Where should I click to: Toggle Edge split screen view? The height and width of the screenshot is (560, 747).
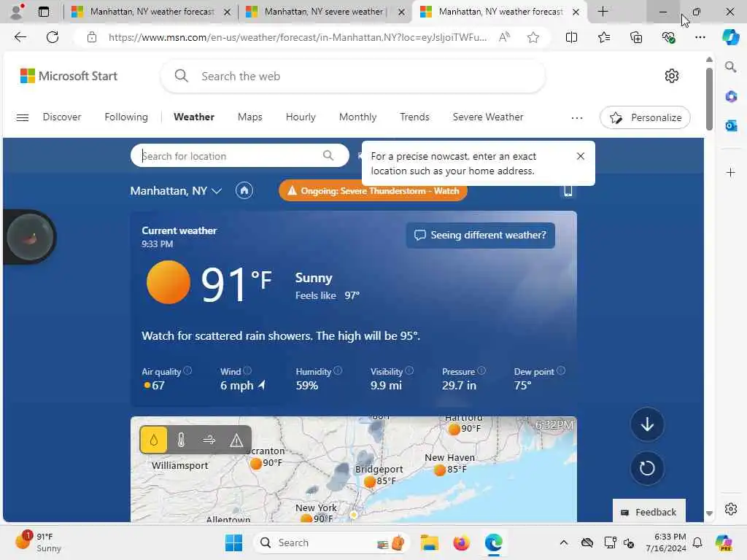coord(571,37)
